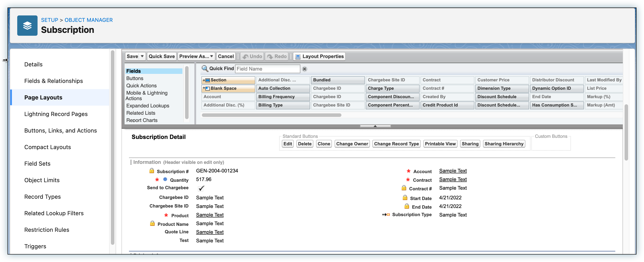Toggle the Send to Chargebee checkmark
644x262 pixels.
[201, 188]
